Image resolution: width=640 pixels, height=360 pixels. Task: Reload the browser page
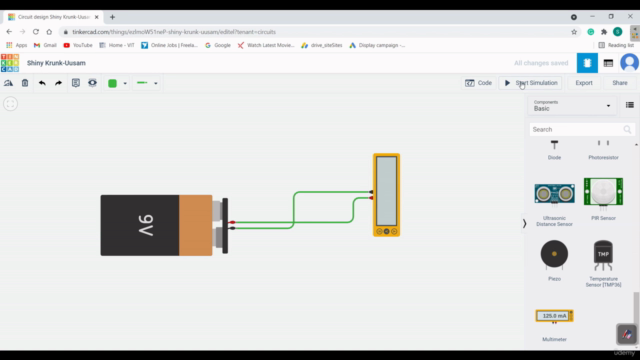[36, 32]
